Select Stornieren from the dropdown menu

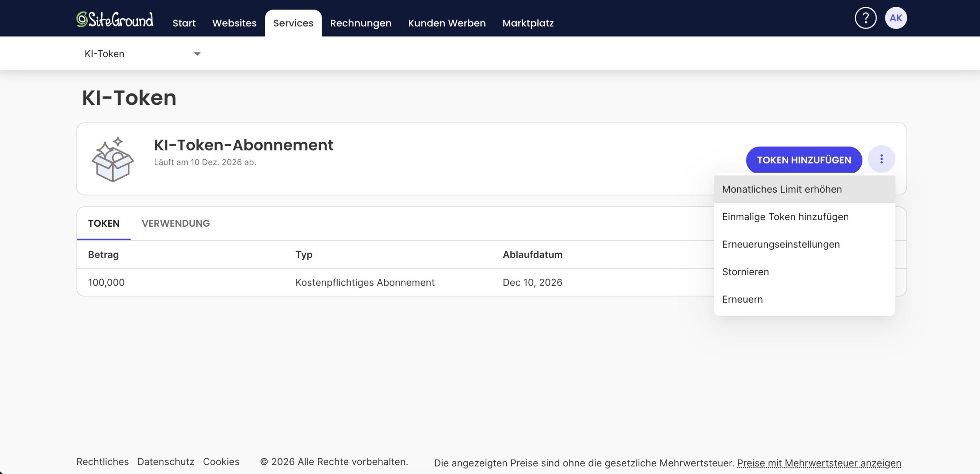point(804,272)
